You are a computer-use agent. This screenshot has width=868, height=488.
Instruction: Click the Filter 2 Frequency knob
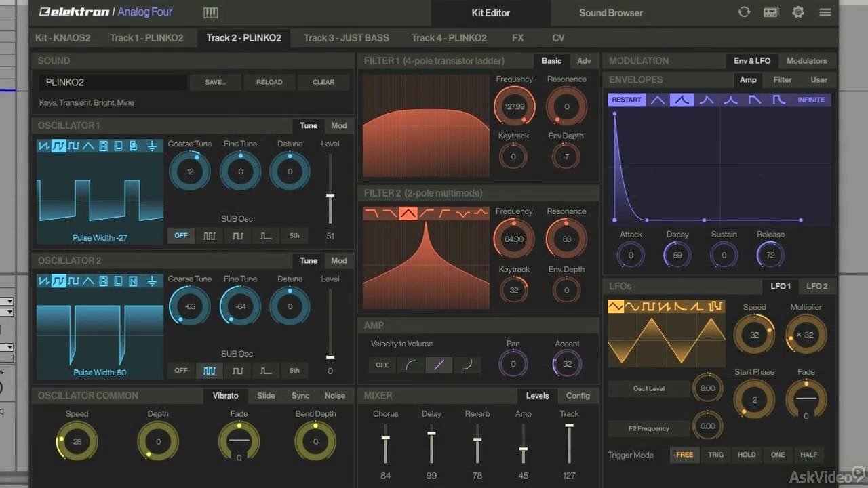pyautogui.click(x=514, y=239)
